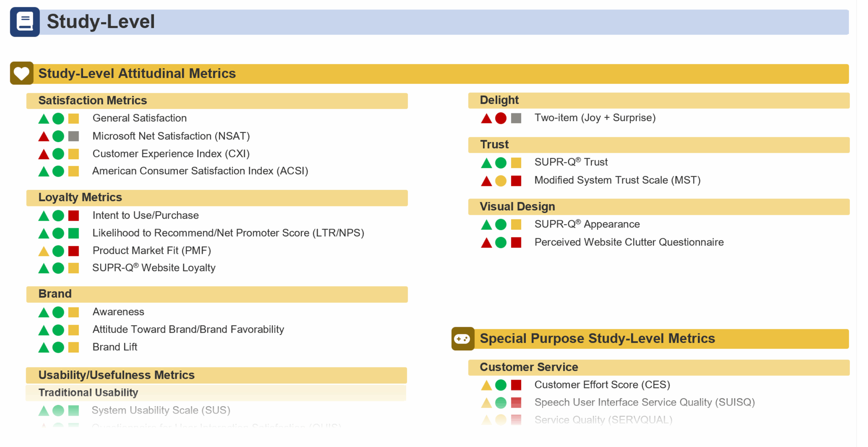This screenshot has height=447, width=868.
Task: Click the Brand Lift metric label
Action: [115, 347]
